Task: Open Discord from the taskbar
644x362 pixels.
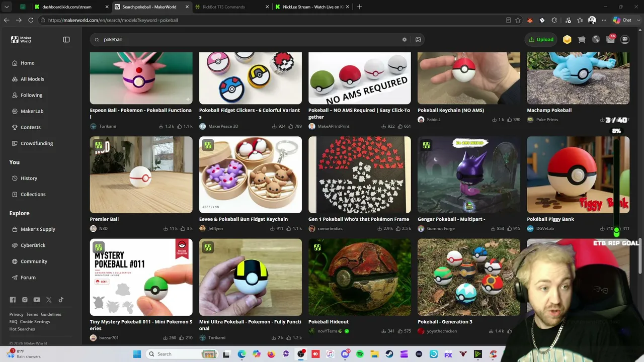Action: (345, 354)
